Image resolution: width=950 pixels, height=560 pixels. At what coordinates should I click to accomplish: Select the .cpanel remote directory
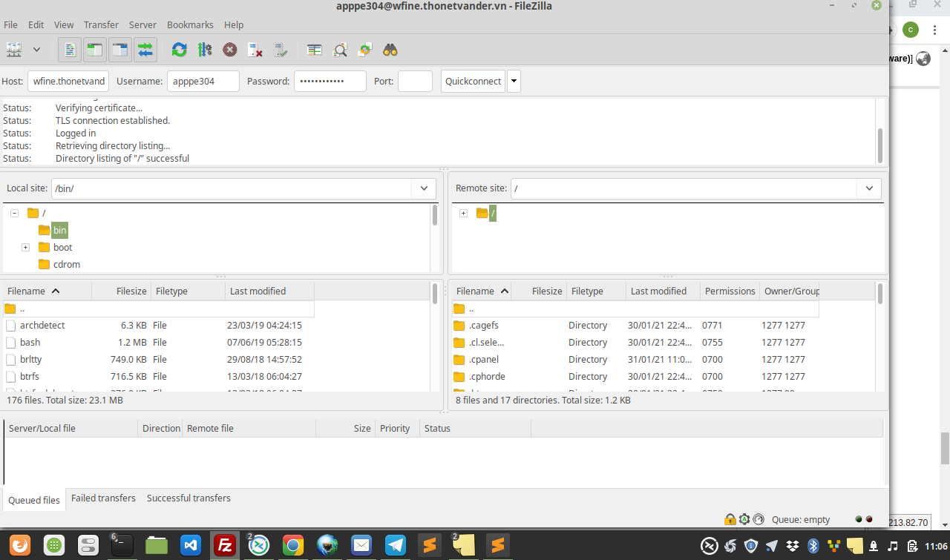635,359
